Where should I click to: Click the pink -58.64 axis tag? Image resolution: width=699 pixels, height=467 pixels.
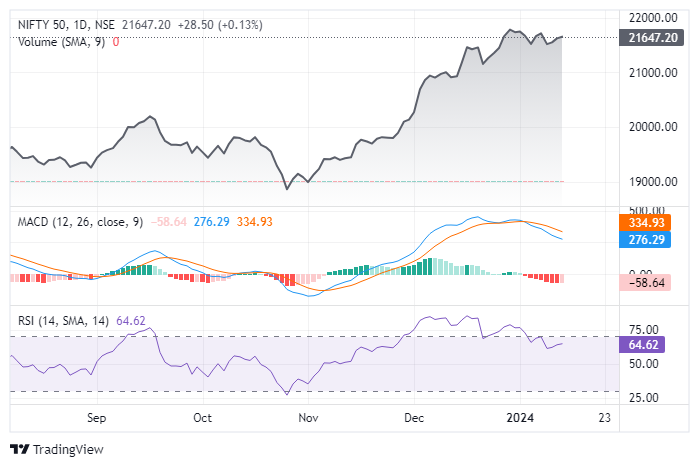(645, 283)
